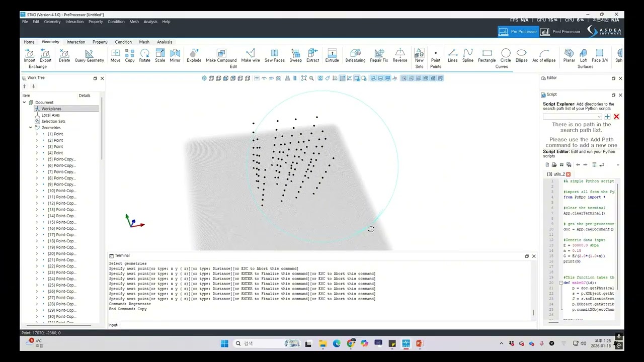
Task: Click the Explode tool
Action: 194,55
